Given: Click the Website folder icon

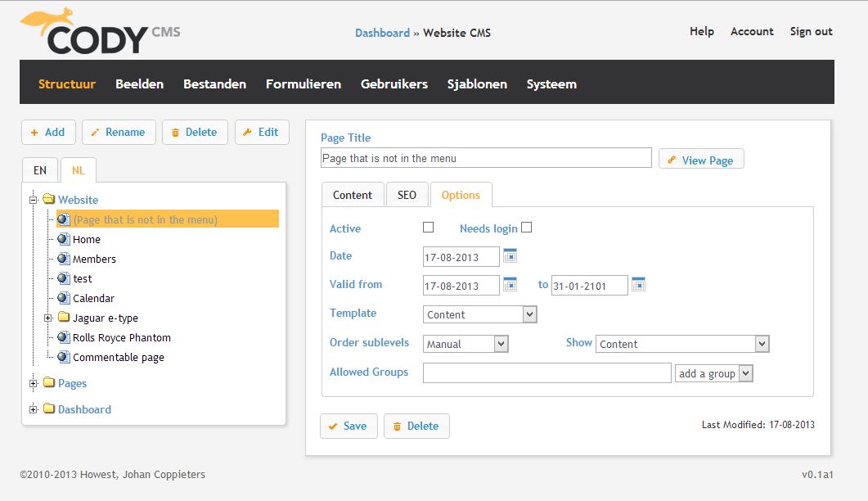Looking at the screenshot, I should tap(49, 199).
